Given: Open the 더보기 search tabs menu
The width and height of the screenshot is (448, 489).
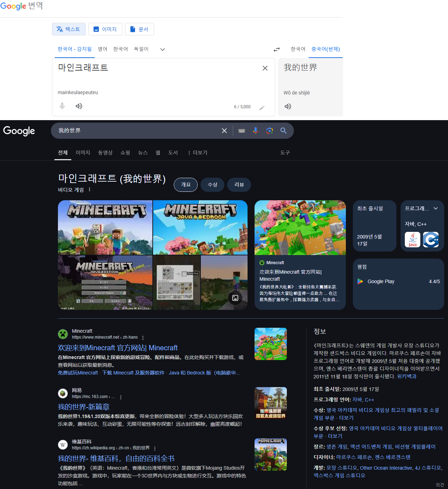Looking at the screenshot, I should pos(197,153).
